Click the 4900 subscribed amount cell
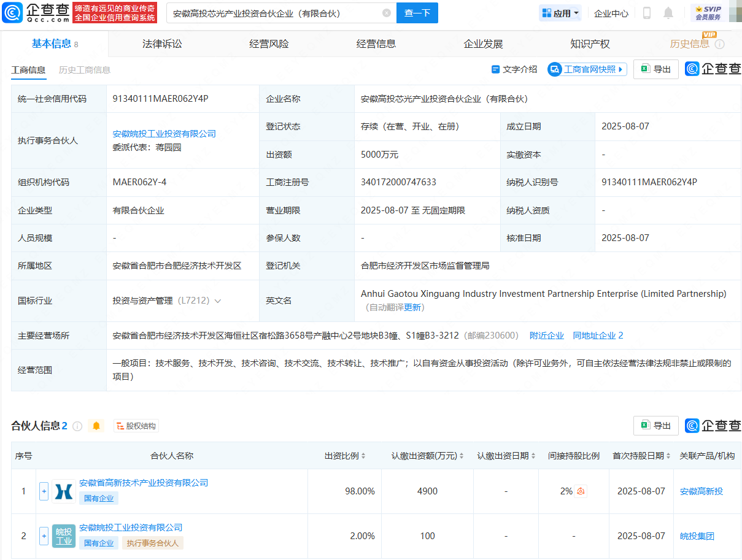The width and height of the screenshot is (742, 560). click(x=428, y=491)
